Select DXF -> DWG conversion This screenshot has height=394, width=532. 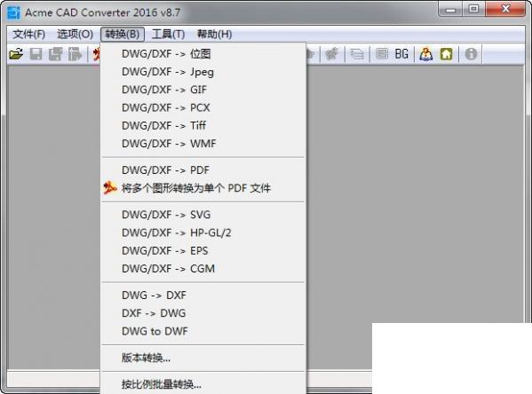[203, 313]
